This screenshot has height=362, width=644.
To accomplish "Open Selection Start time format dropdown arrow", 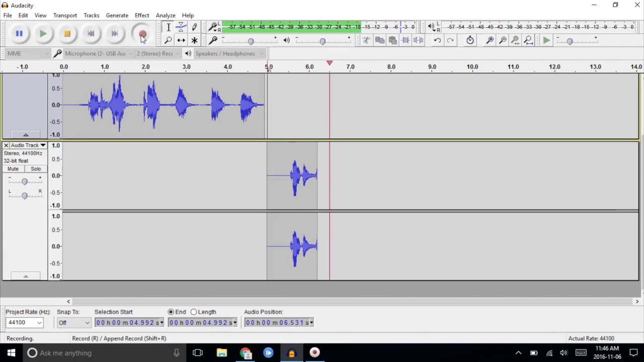I will [162, 323].
